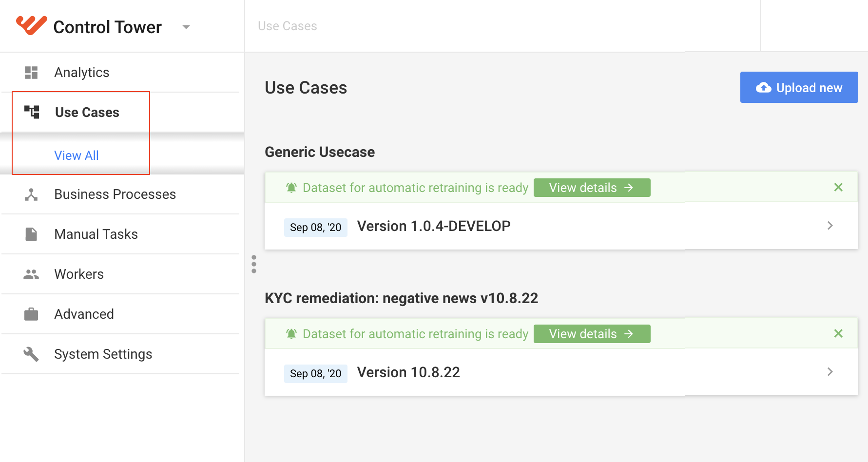Click the Control Tower logo icon
Image resolution: width=868 pixels, height=462 pixels.
tap(31, 25)
